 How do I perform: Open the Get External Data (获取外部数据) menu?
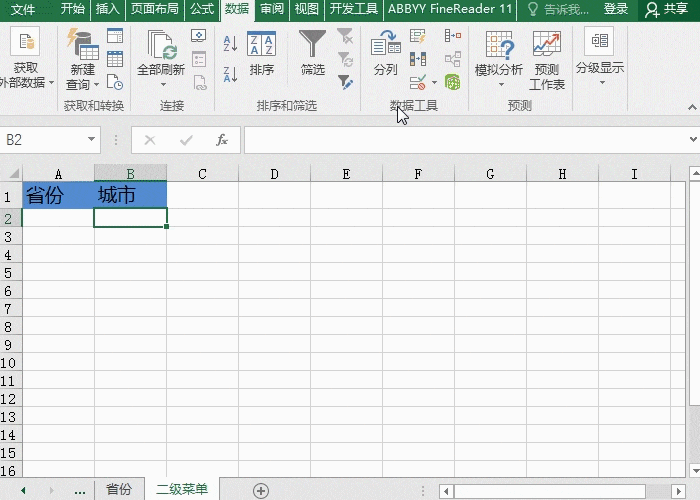(26, 58)
